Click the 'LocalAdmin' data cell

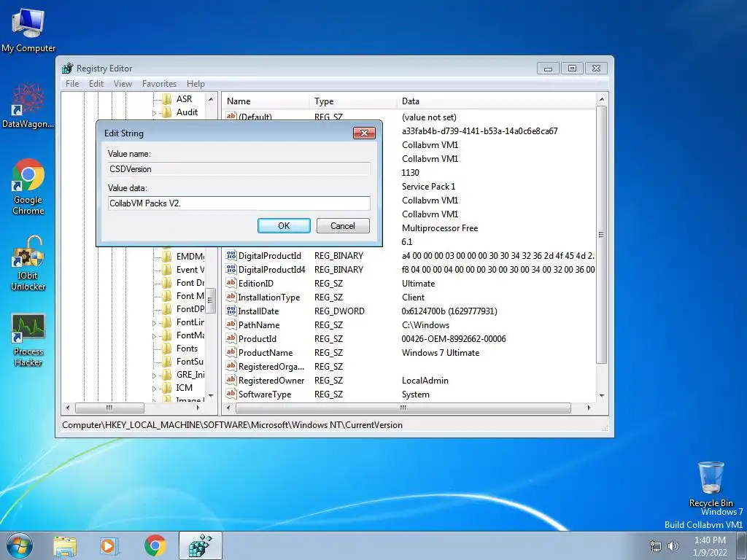425,381
